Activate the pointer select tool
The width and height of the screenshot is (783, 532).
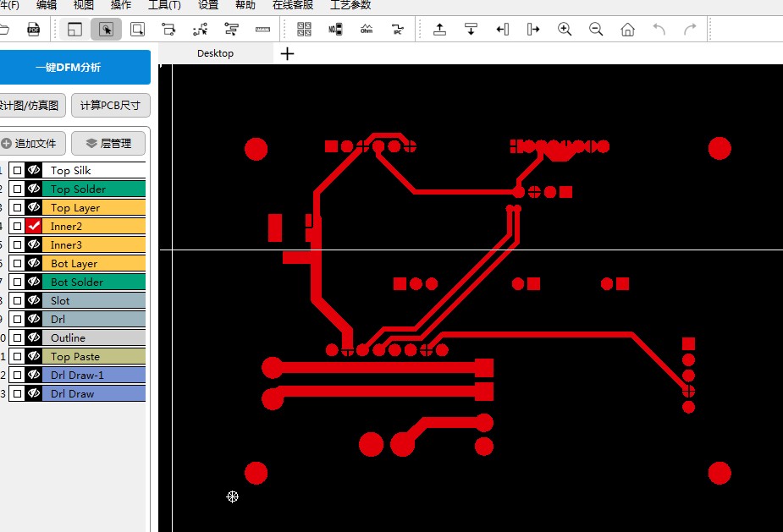pos(106,30)
